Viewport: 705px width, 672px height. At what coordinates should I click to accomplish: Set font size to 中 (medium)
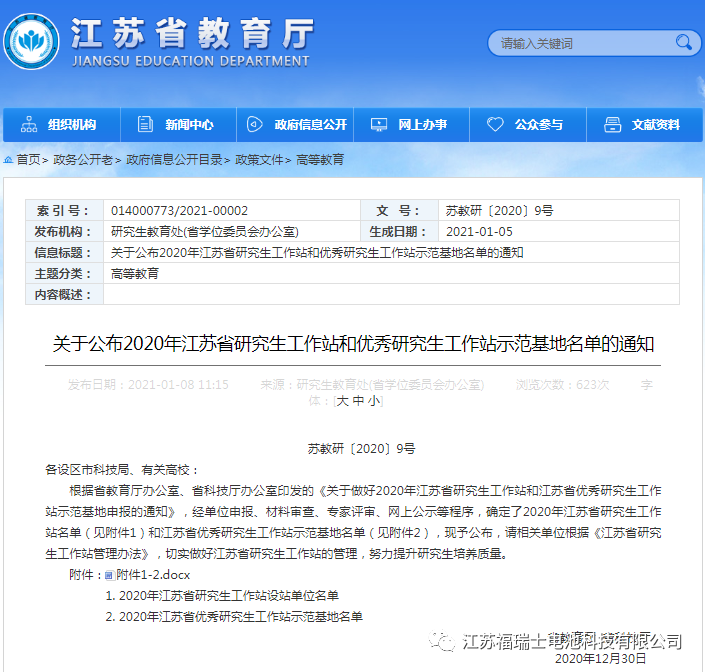[x=357, y=400]
